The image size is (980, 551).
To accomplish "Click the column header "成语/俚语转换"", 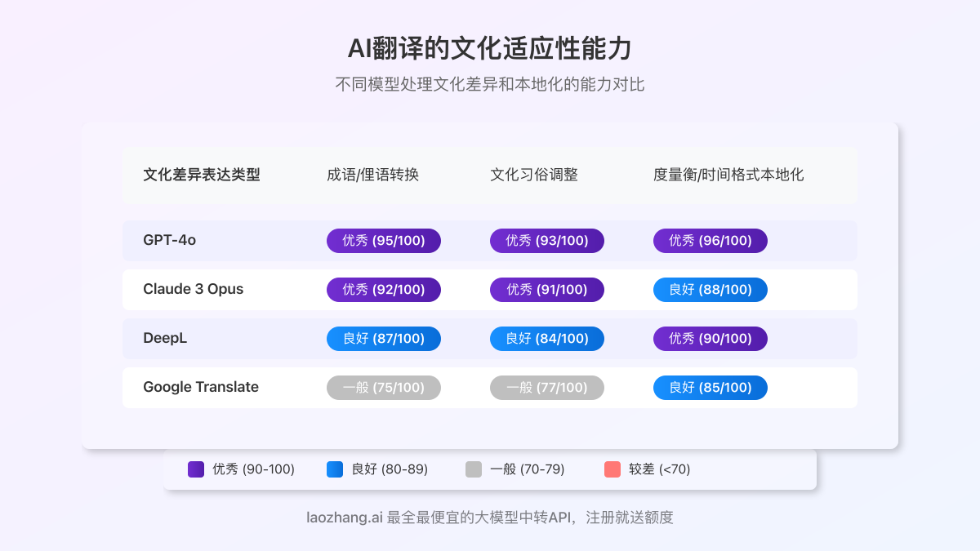I will point(372,175).
